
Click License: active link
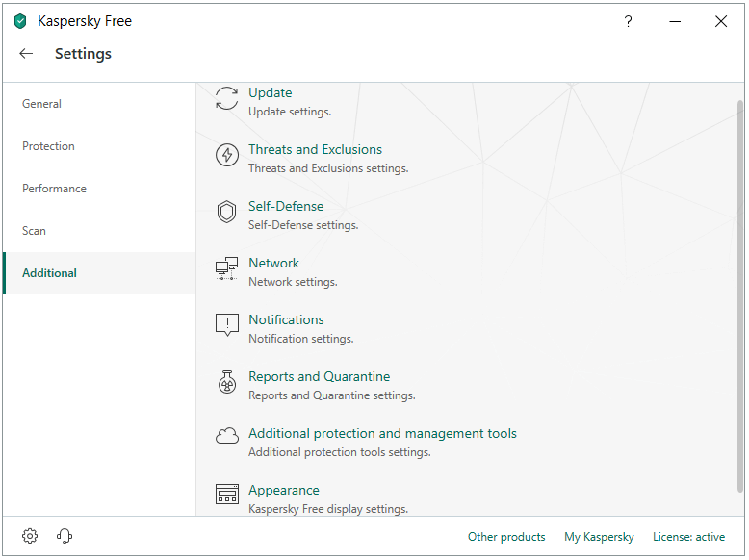688,537
